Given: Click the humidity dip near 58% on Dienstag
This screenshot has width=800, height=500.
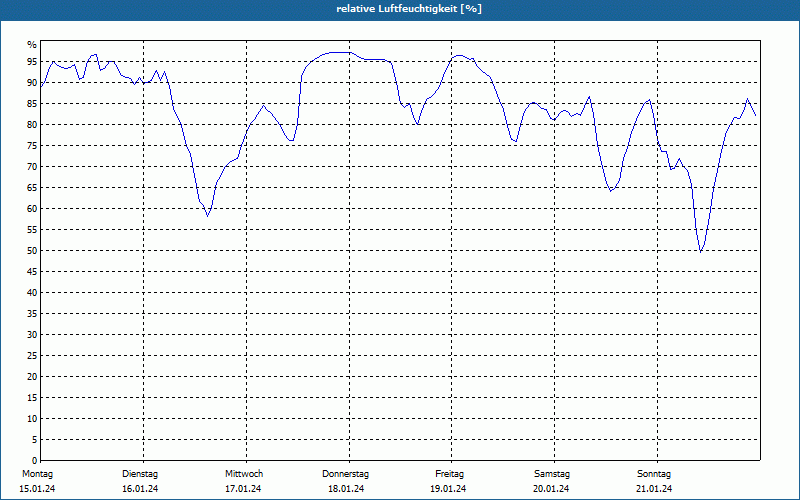Looking at the screenshot, I should [207, 216].
